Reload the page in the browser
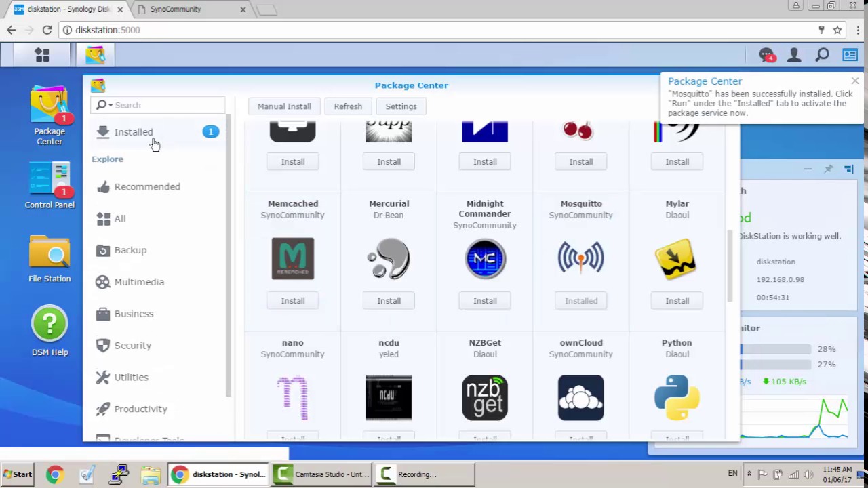This screenshot has width=868, height=488. point(47,30)
